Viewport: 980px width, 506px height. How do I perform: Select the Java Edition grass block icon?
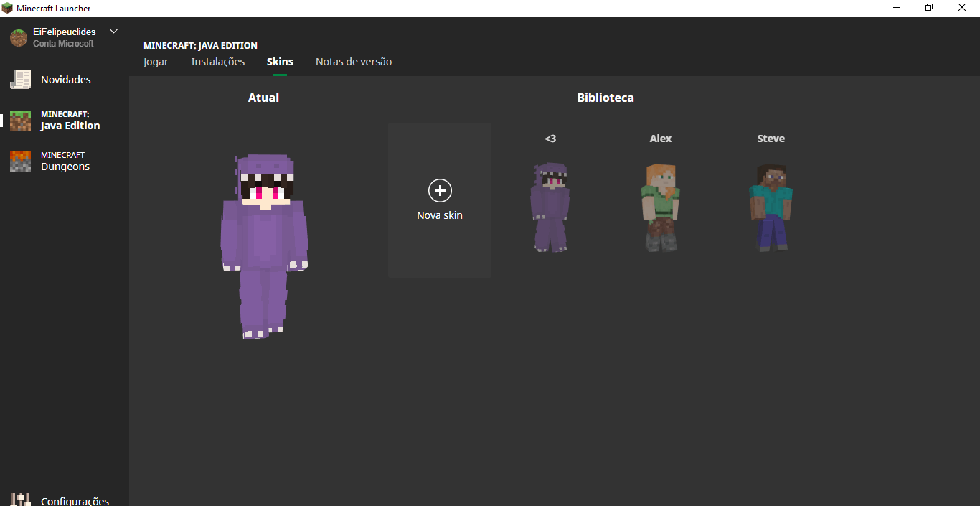20,121
